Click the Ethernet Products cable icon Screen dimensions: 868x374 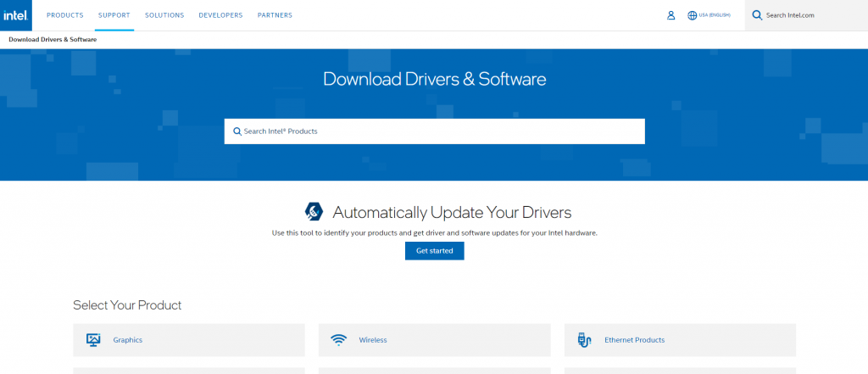584,339
